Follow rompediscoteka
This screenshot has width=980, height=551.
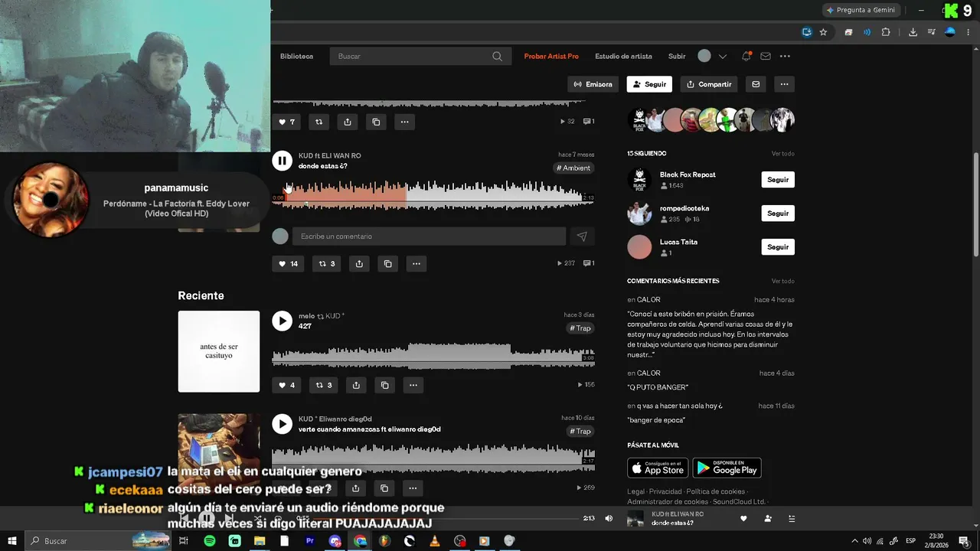coord(778,214)
